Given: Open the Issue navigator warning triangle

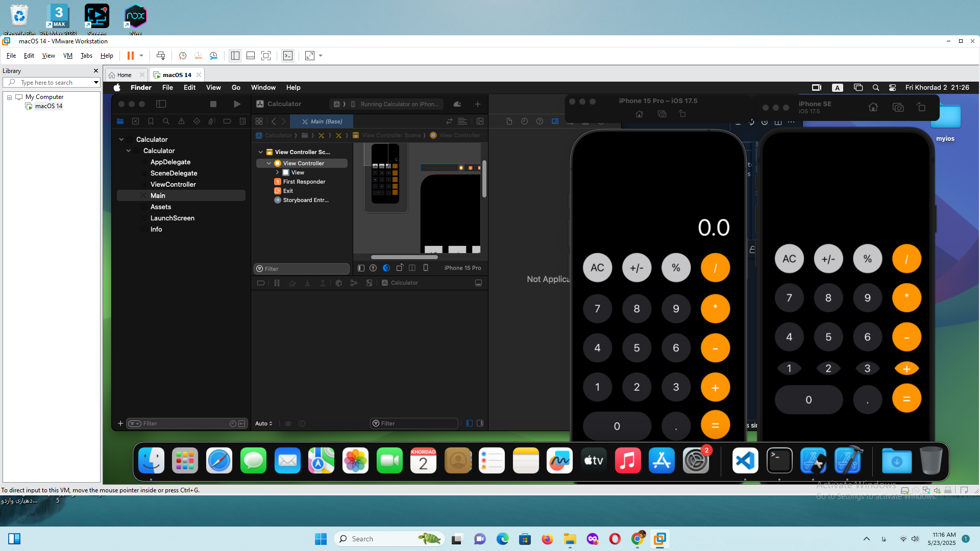Looking at the screenshot, I should click(x=181, y=121).
